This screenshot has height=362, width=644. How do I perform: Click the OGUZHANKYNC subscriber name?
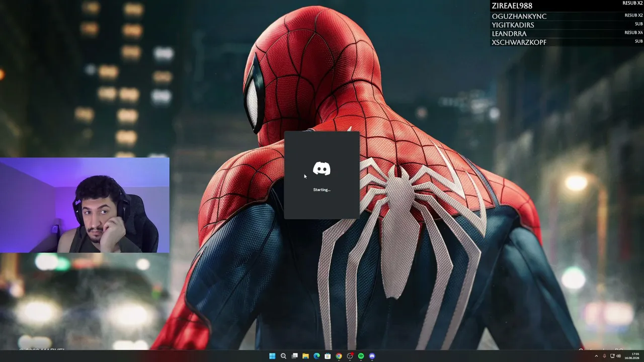(519, 16)
